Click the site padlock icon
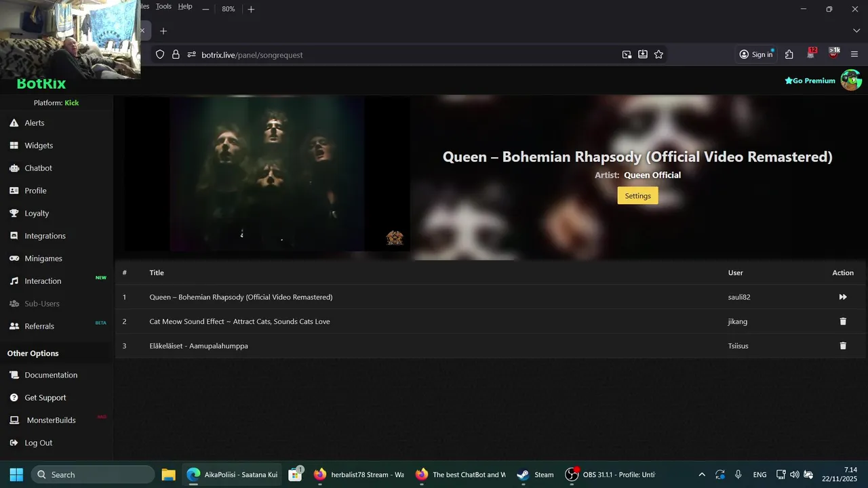Viewport: 868px width, 488px height. 176,55
